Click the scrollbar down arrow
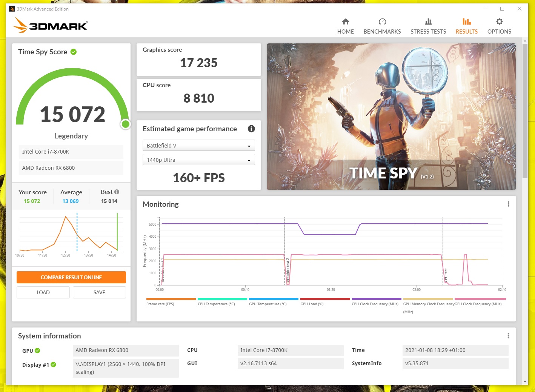 pyautogui.click(x=525, y=381)
